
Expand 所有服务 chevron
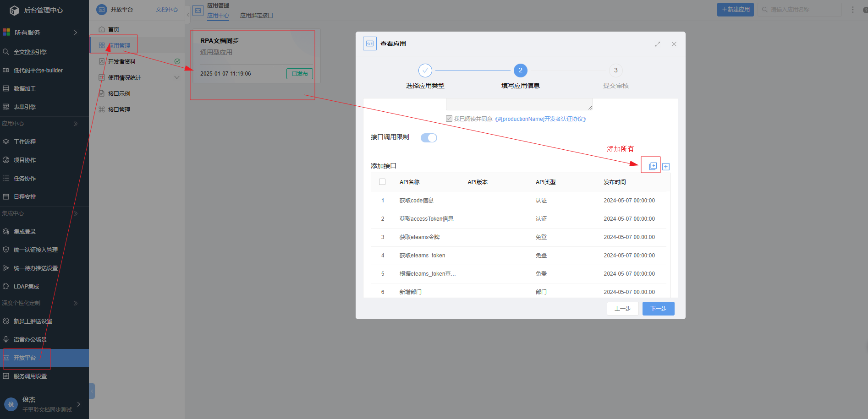(x=76, y=33)
